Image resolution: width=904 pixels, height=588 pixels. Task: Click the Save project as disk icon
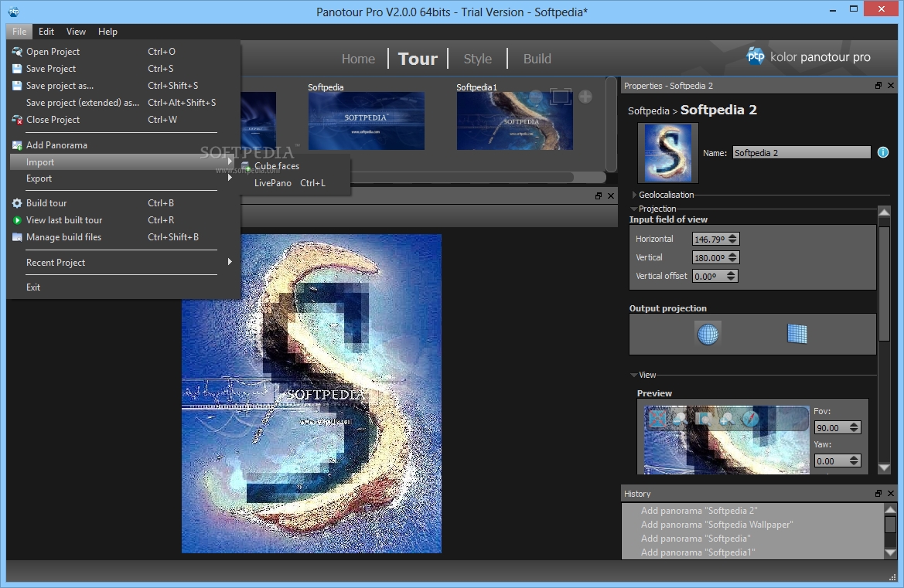(17, 85)
